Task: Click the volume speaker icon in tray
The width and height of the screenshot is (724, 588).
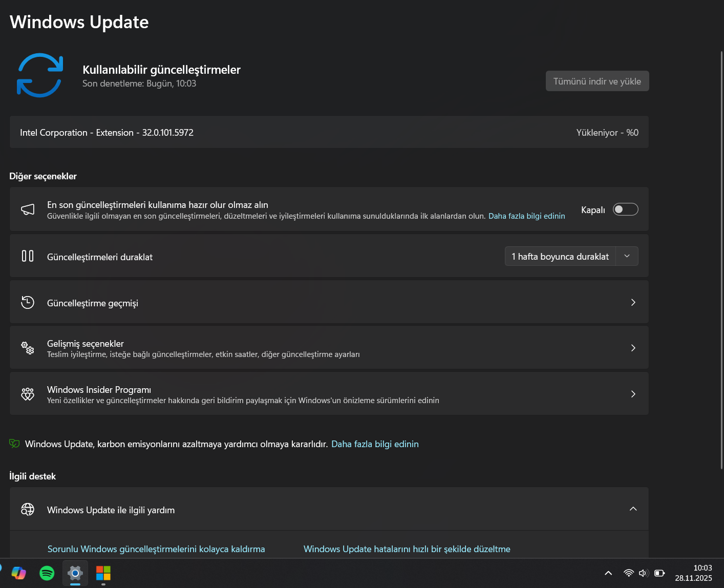Action: click(x=644, y=573)
